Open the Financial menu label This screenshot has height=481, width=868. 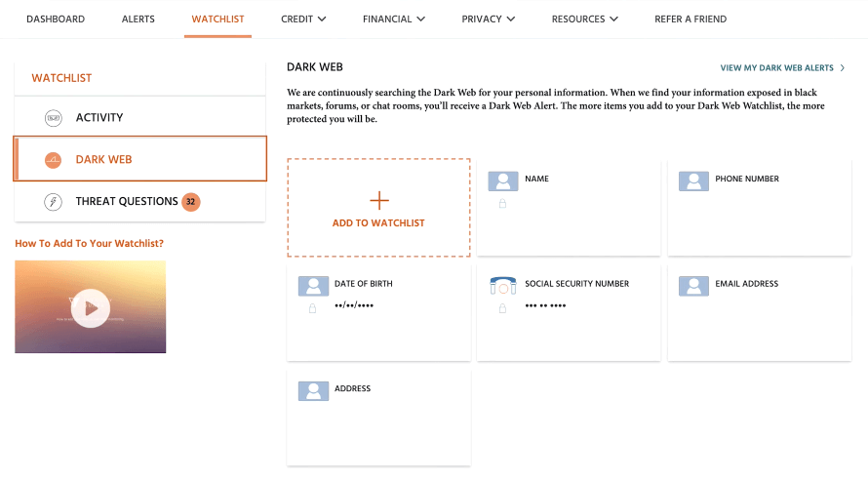pyautogui.click(x=387, y=19)
